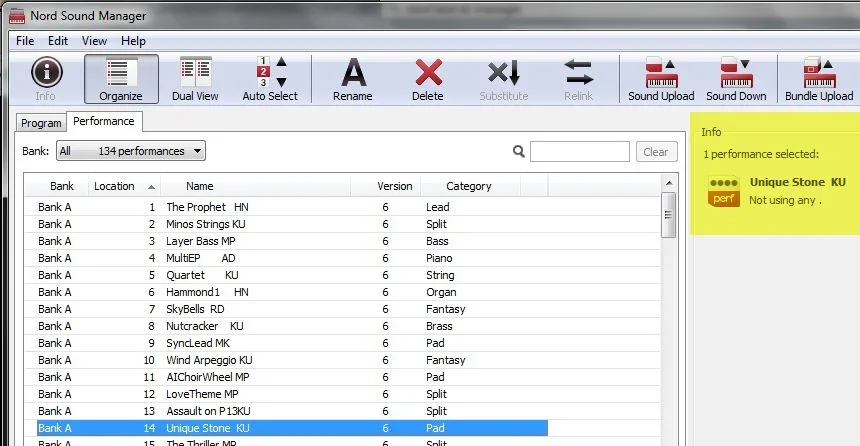Click 'Unique Stone KU' in Info panel
This screenshot has height=446, width=860.
(x=797, y=182)
